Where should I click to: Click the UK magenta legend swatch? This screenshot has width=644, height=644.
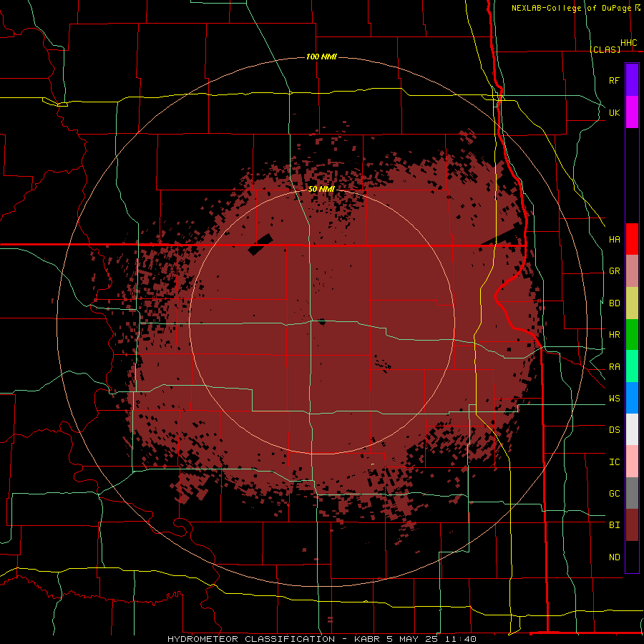tap(632, 112)
